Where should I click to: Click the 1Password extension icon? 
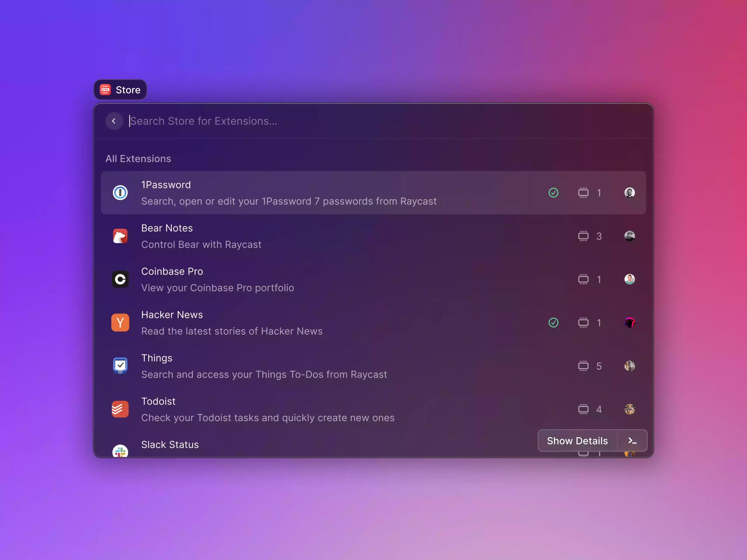121,192
